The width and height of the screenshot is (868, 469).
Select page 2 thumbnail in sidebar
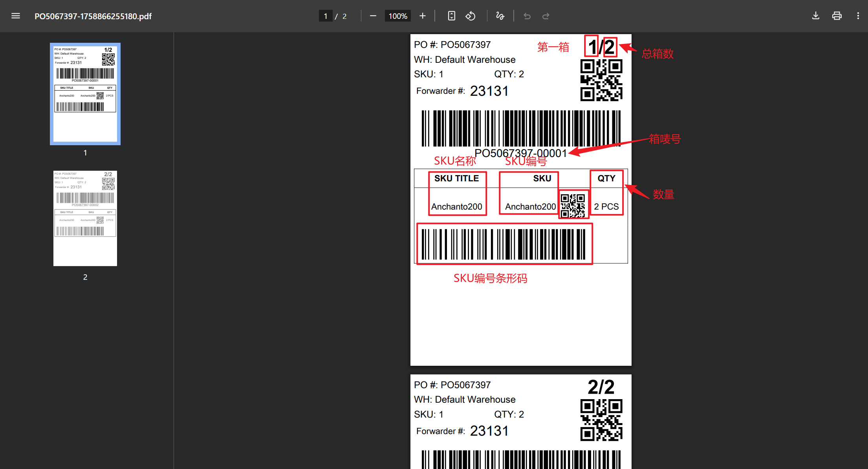[x=85, y=218]
